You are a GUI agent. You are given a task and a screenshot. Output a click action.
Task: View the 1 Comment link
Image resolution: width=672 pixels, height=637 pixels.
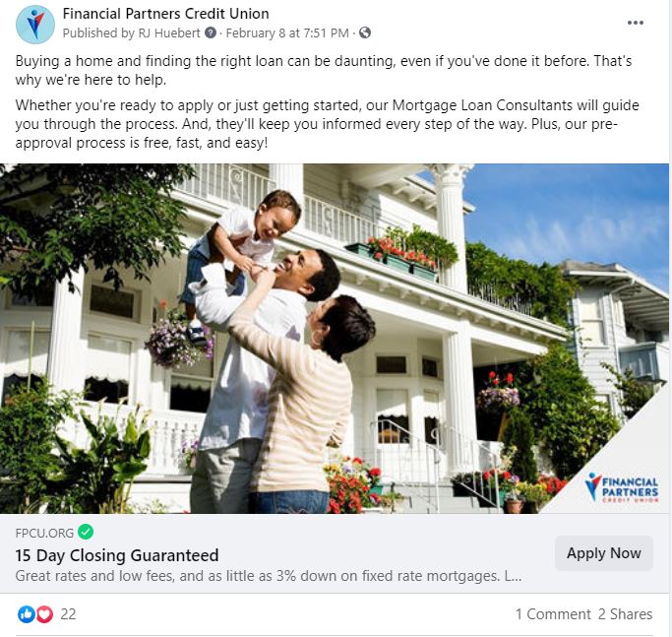553,614
